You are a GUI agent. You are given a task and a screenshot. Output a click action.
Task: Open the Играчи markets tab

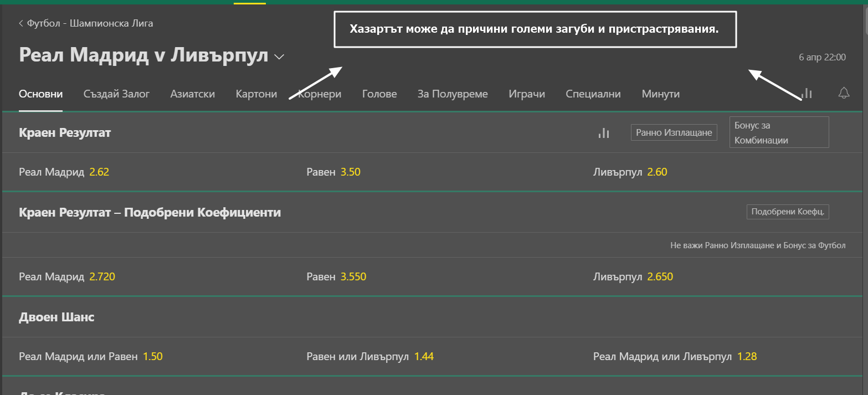(527, 94)
